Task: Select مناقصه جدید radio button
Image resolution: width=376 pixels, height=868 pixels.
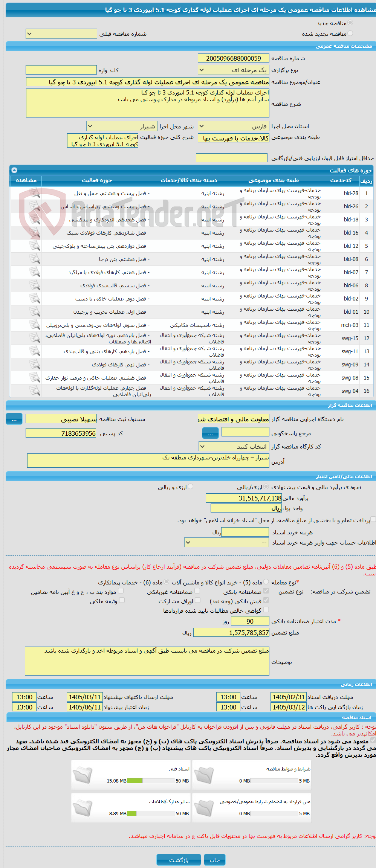Action: point(350,23)
